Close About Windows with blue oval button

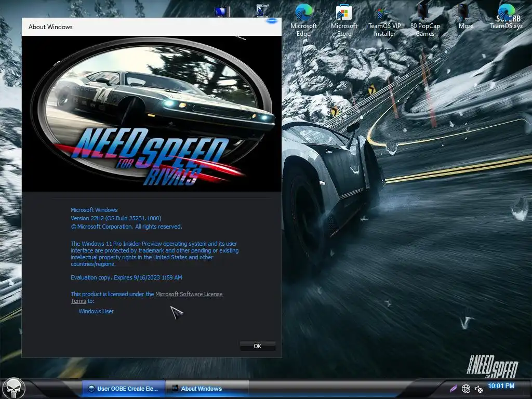[x=272, y=21]
